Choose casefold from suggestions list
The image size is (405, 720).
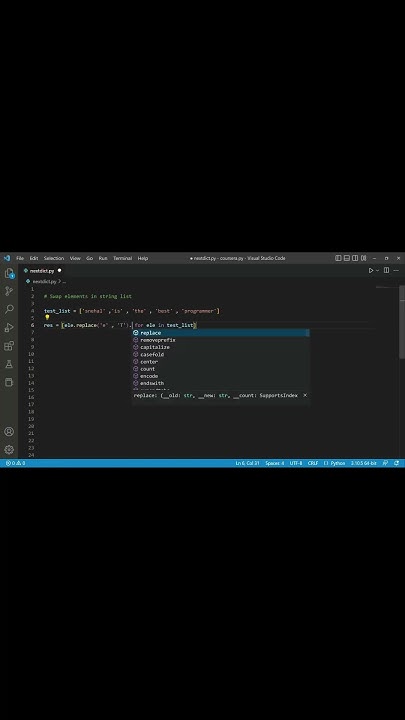tap(221, 354)
